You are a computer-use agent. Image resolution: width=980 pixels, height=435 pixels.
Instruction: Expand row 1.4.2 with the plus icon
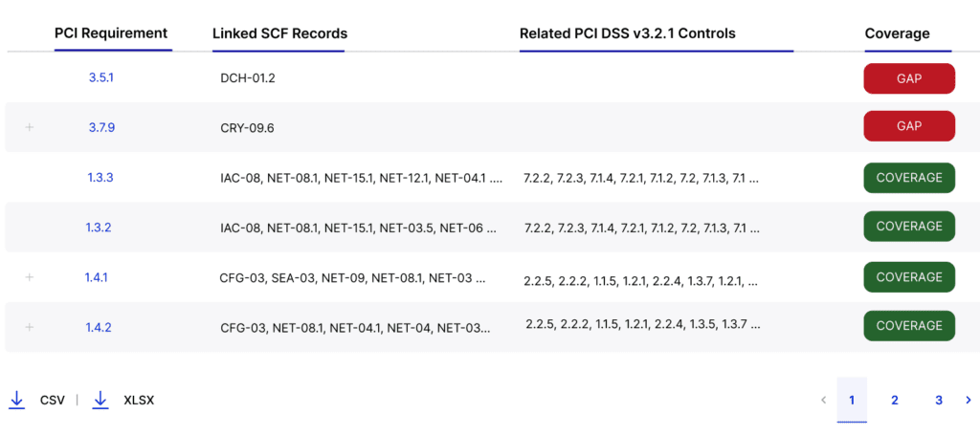tap(29, 327)
